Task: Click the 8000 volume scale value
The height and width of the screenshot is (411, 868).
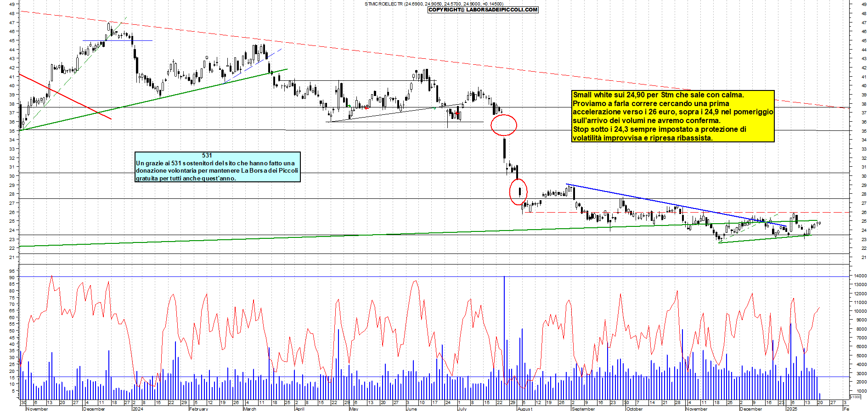Action: [862, 329]
